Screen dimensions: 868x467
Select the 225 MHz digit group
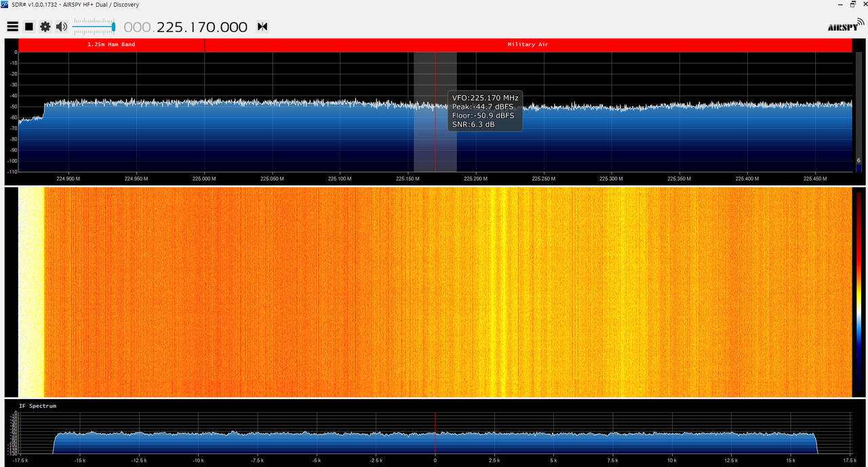[x=171, y=27]
